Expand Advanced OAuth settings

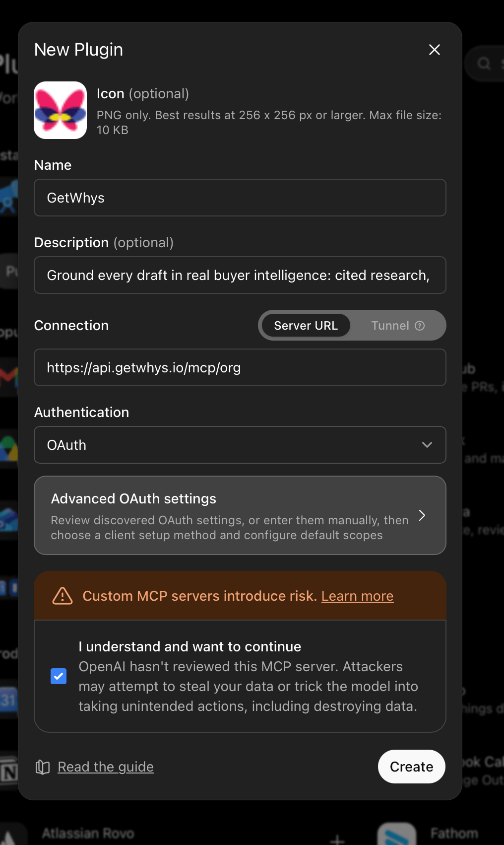tap(240, 515)
